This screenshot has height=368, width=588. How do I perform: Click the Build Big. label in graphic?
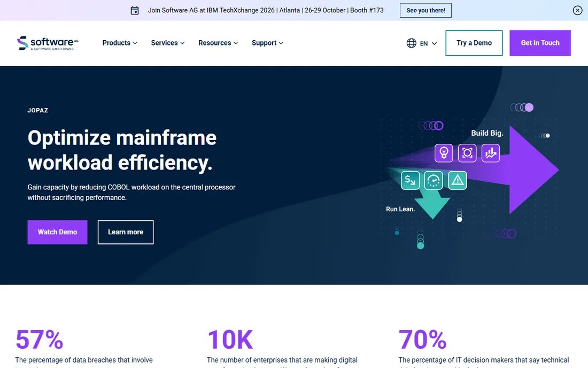coord(487,133)
